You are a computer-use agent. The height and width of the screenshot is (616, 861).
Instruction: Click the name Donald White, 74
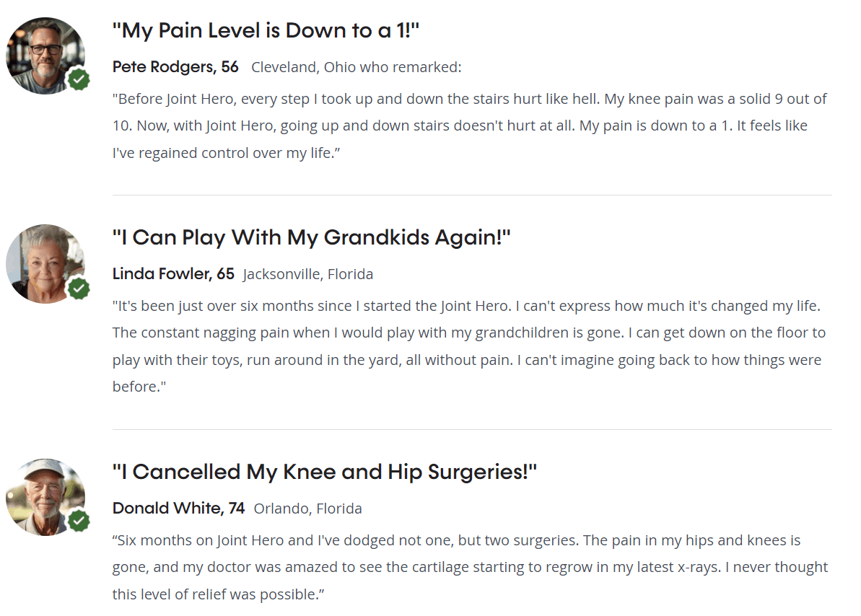coord(178,509)
